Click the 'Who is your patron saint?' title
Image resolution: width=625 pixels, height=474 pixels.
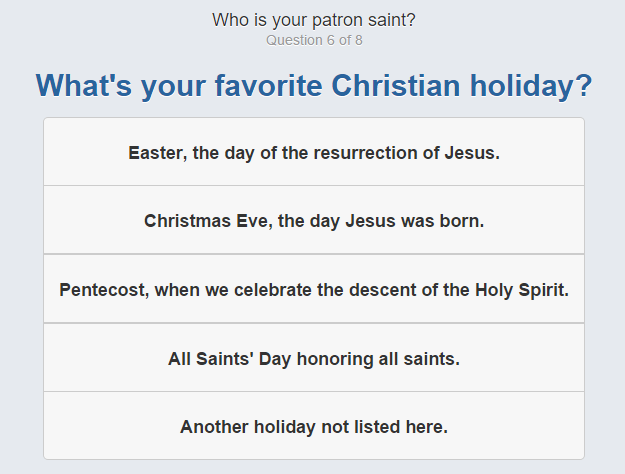click(314, 20)
